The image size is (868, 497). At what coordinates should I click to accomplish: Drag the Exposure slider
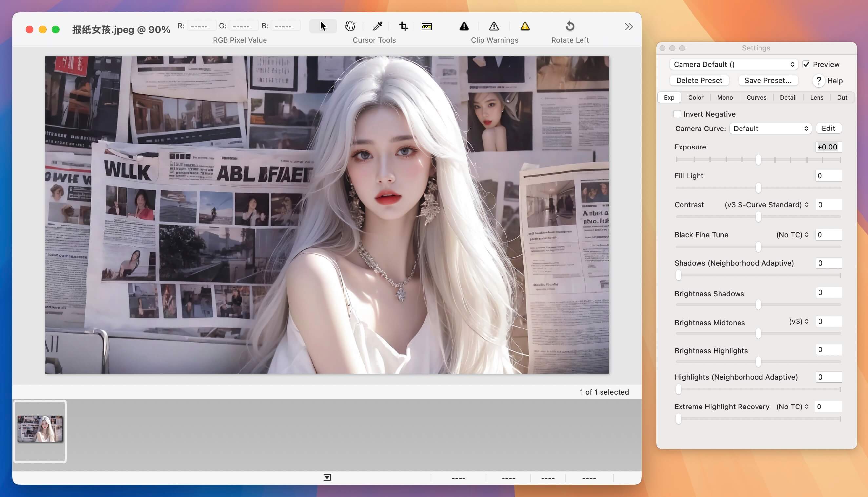pos(758,159)
